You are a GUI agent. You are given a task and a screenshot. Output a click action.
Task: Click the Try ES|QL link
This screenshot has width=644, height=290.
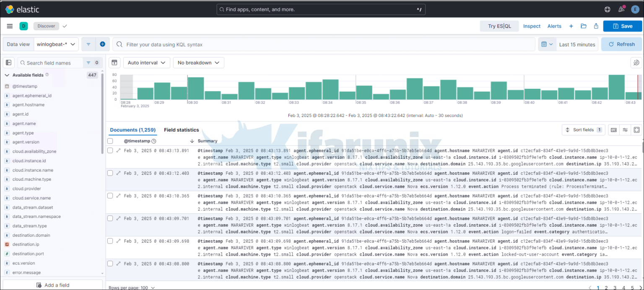pyautogui.click(x=499, y=26)
